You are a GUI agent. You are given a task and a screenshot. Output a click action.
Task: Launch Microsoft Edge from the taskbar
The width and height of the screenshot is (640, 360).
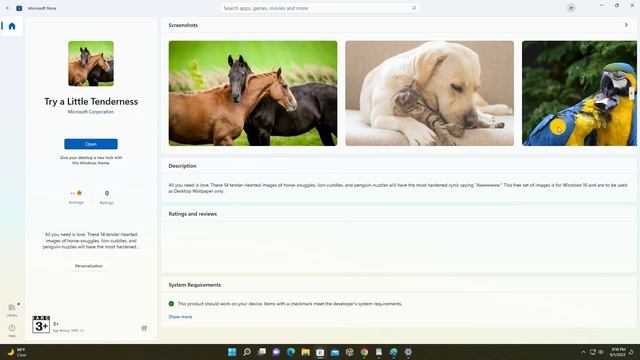291,352
